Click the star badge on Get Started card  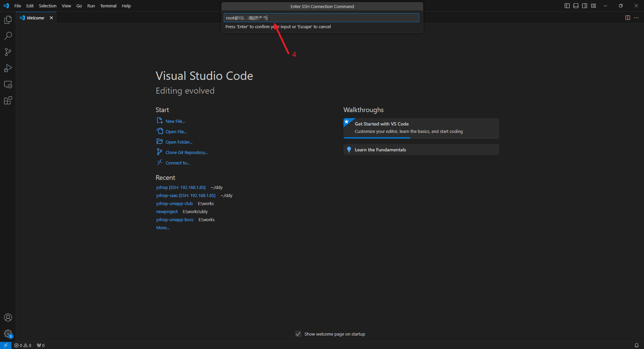(x=347, y=121)
